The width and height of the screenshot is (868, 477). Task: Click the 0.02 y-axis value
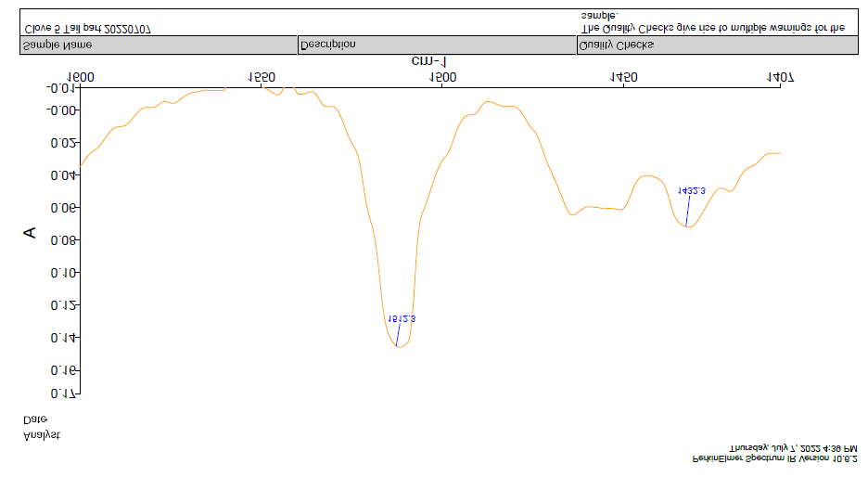[62, 143]
